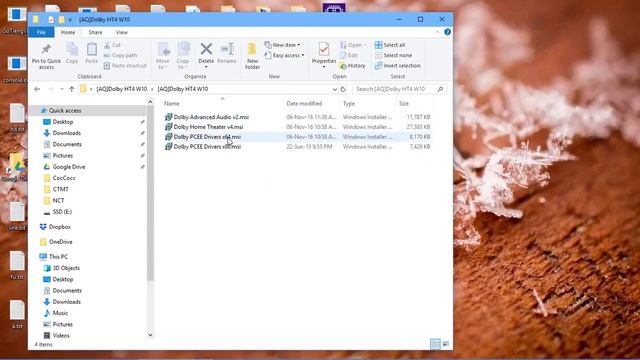This screenshot has height=360, width=640.
Task: Open CTMT folder in sidebar
Action: [x=60, y=189]
